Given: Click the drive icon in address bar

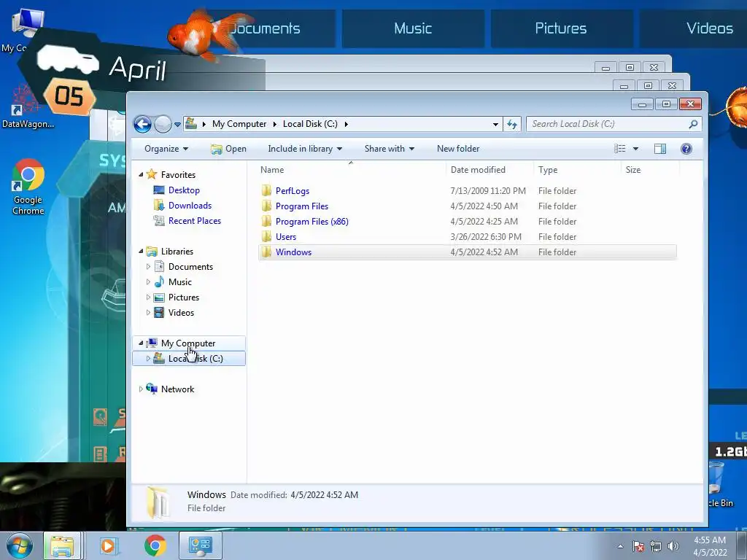Looking at the screenshot, I should coord(191,124).
